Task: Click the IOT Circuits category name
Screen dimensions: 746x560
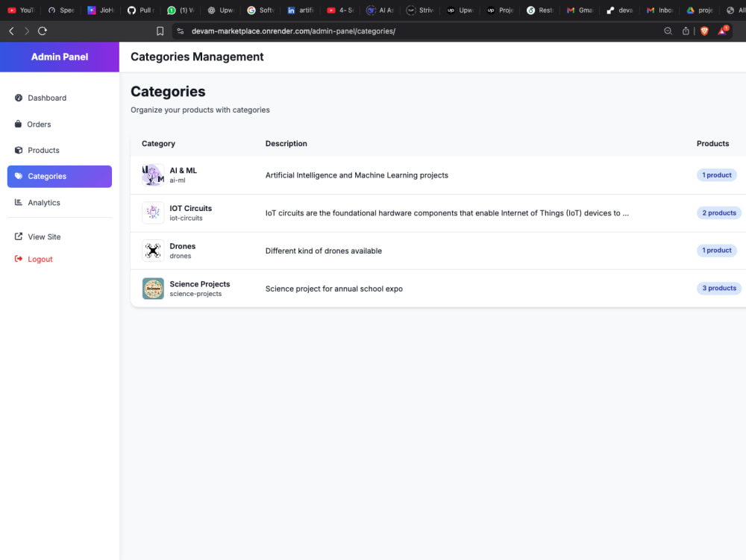Action: [191, 209]
